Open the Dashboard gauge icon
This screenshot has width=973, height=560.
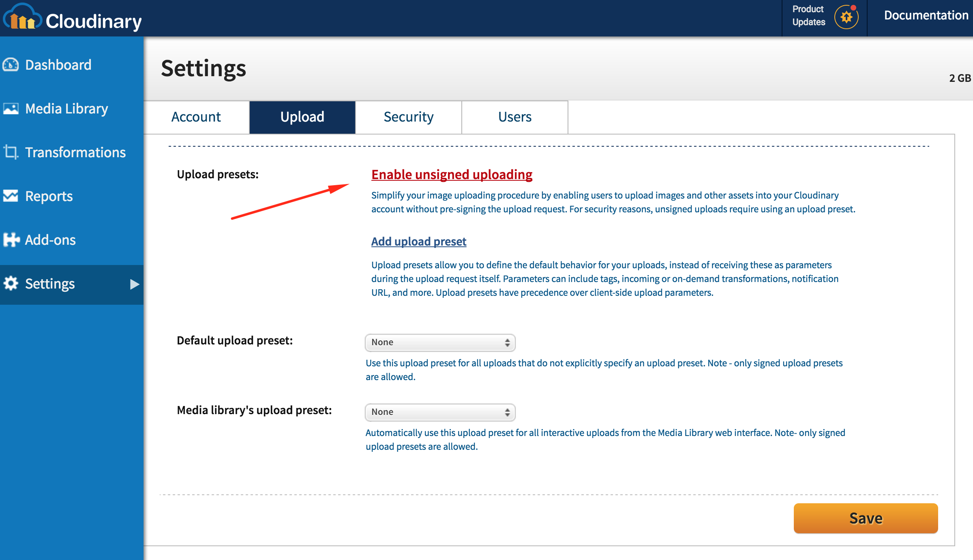pyautogui.click(x=11, y=65)
